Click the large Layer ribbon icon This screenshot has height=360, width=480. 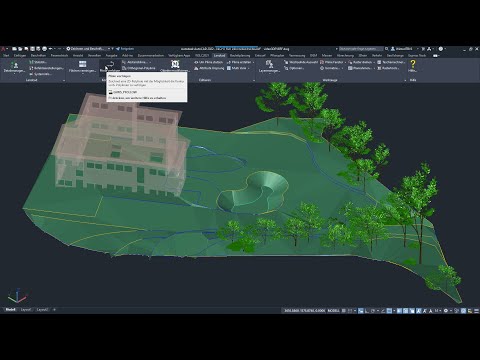pos(269,64)
